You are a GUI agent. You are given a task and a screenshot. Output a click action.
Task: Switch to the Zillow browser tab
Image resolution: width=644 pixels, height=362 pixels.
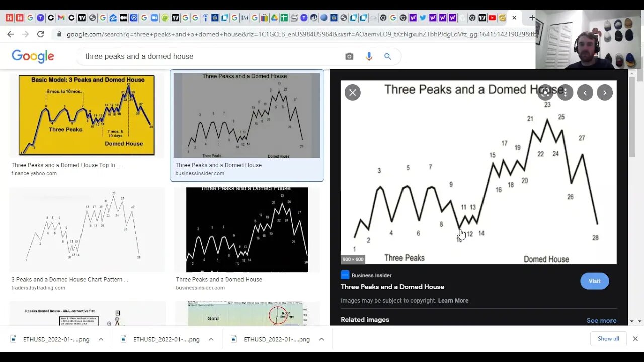click(x=113, y=18)
